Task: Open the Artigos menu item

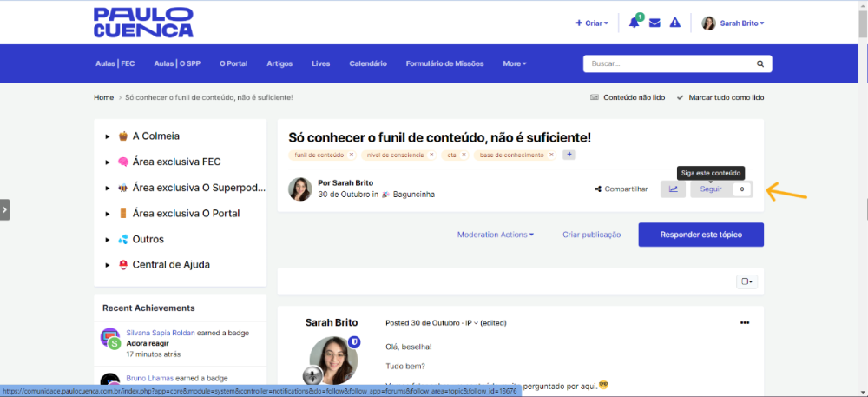Action: (x=279, y=63)
